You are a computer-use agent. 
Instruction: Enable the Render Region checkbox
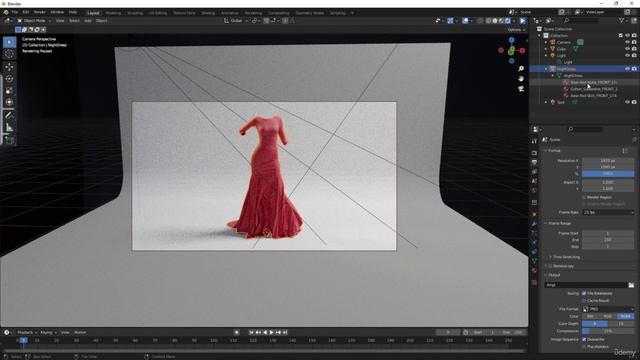584,197
